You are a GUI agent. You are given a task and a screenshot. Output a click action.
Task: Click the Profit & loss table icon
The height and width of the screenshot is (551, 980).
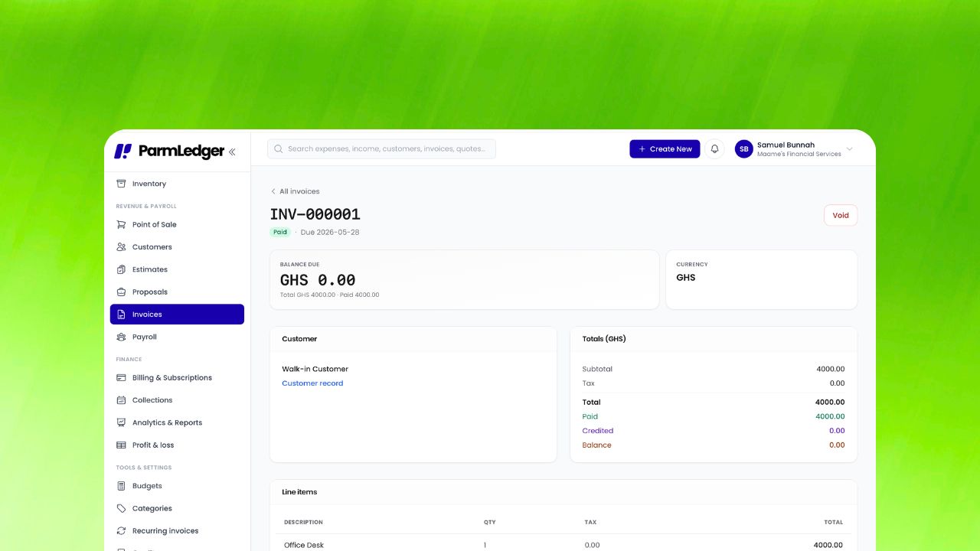point(121,445)
